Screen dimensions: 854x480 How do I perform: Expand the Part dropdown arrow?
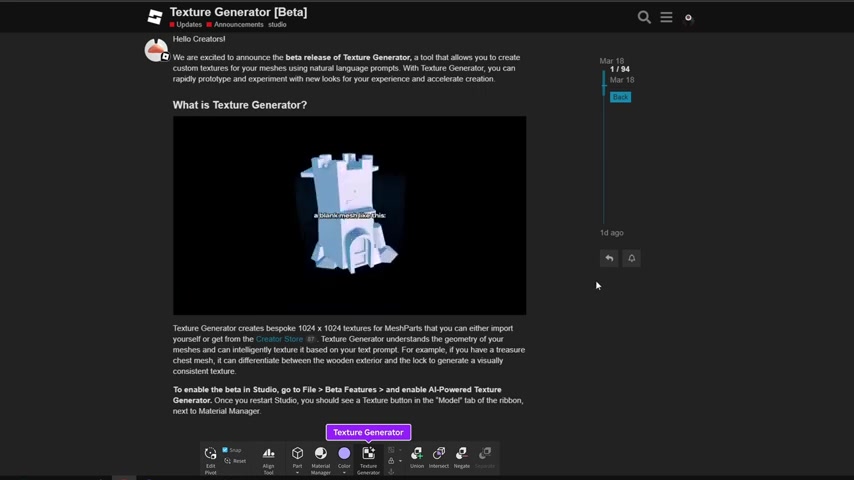click(297, 473)
